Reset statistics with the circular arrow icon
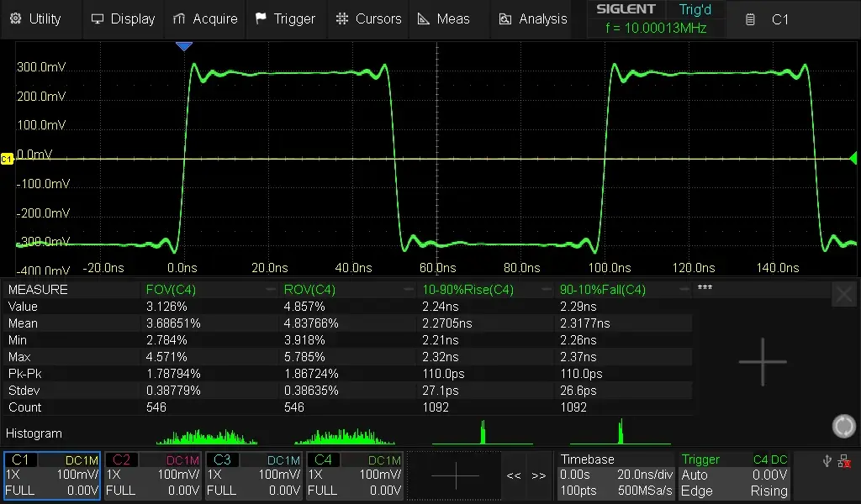 tap(843, 426)
